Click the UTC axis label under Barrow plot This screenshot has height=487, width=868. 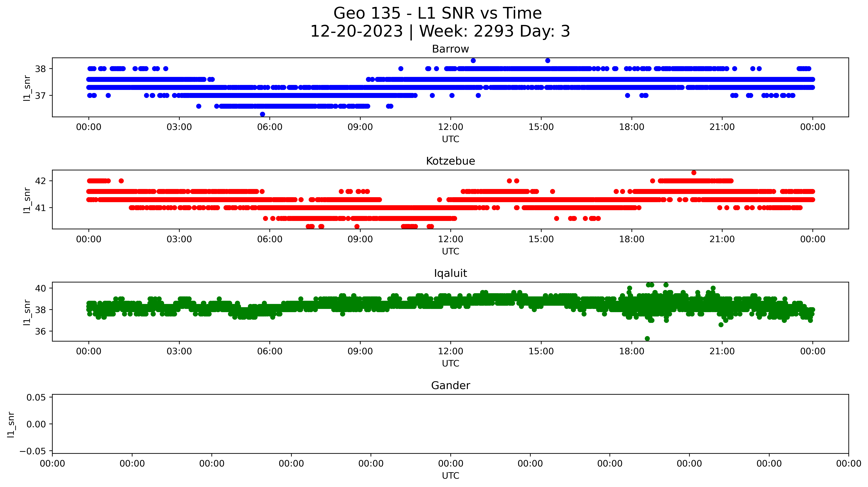pos(451,139)
